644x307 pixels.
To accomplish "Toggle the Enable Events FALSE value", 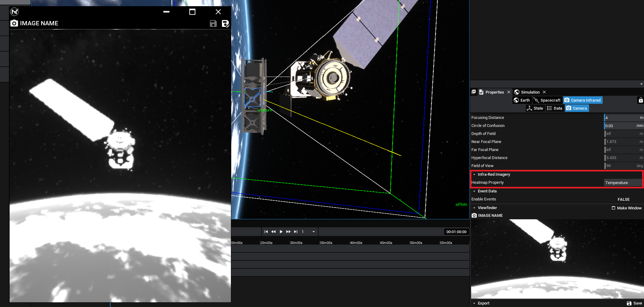I will [623, 200].
